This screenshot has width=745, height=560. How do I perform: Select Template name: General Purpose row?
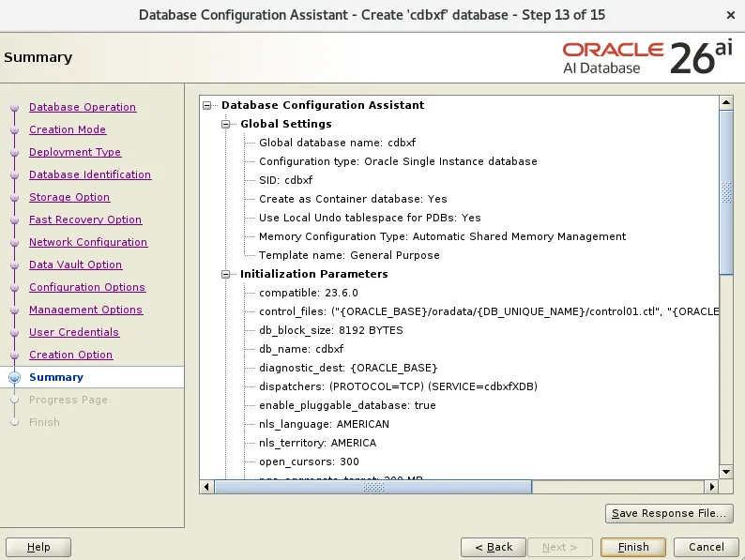click(x=349, y=255)
